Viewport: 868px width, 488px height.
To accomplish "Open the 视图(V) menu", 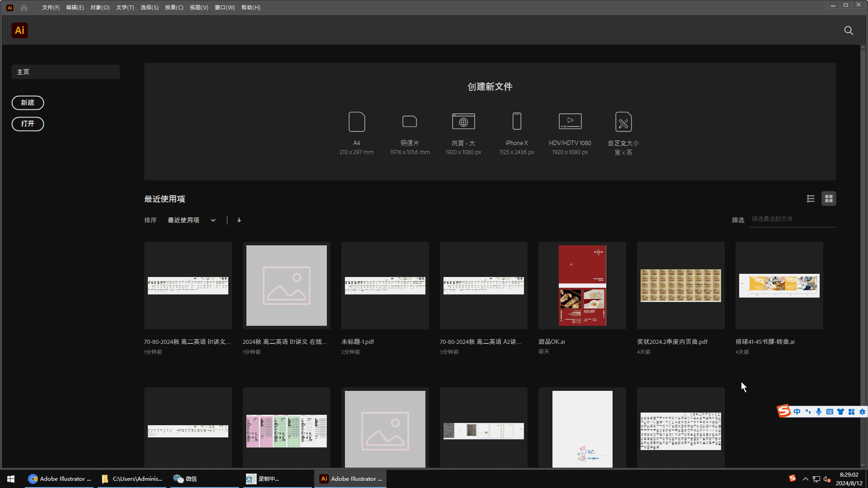I will point(199,8).
